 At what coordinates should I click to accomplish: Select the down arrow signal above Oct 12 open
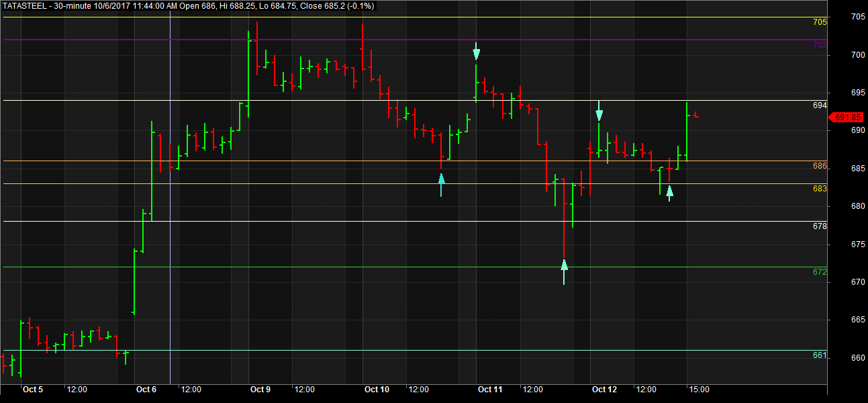(x=599, y=111)
